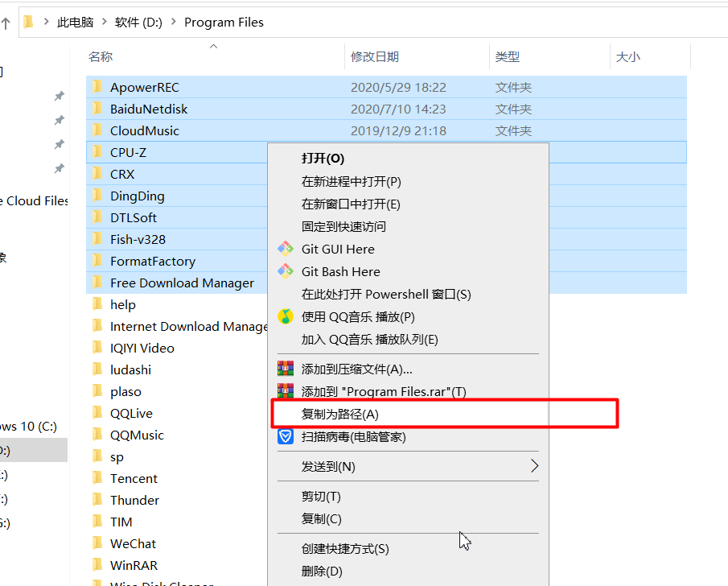Choose 打开(O) from the context menu
The height and width of the screenshot is (586, 728).
[x=323, y=159]
